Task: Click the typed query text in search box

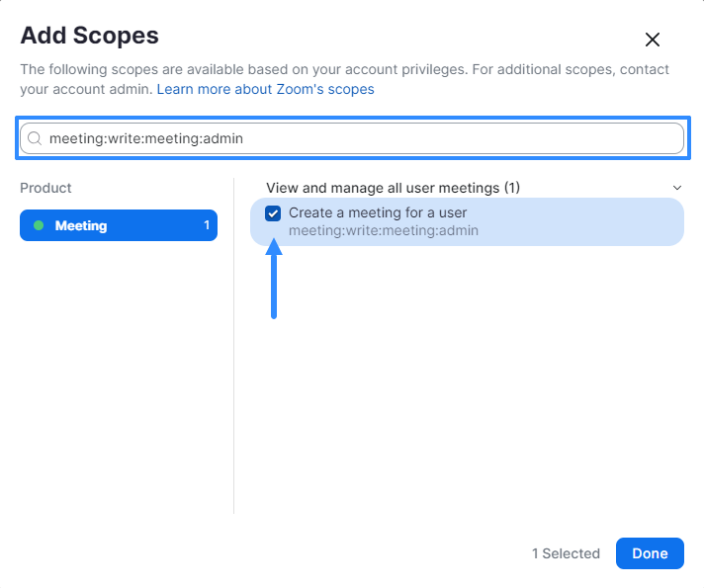Action: pyautogui.click(x=146, y=138)
